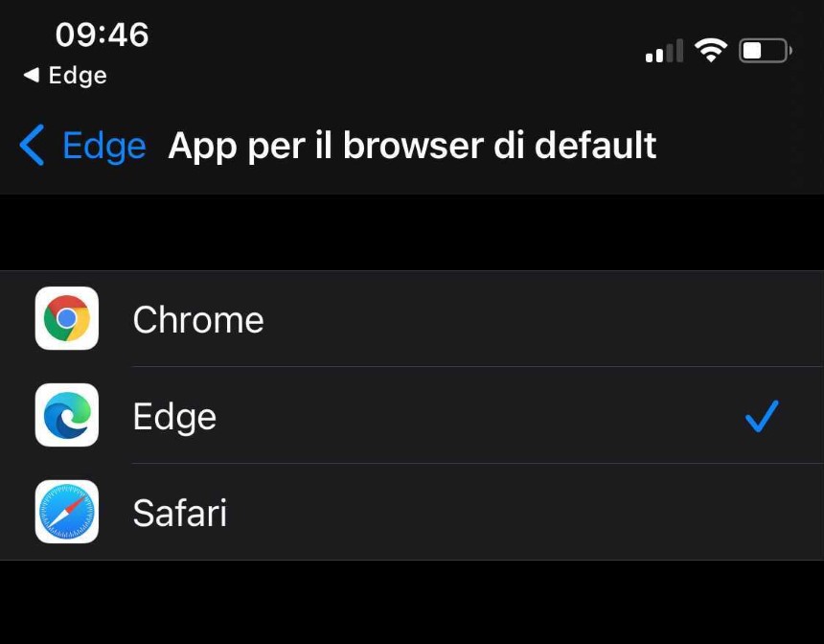Tap the Safari compass icon
The image size is (824, 644).
[x=67, y=512]
